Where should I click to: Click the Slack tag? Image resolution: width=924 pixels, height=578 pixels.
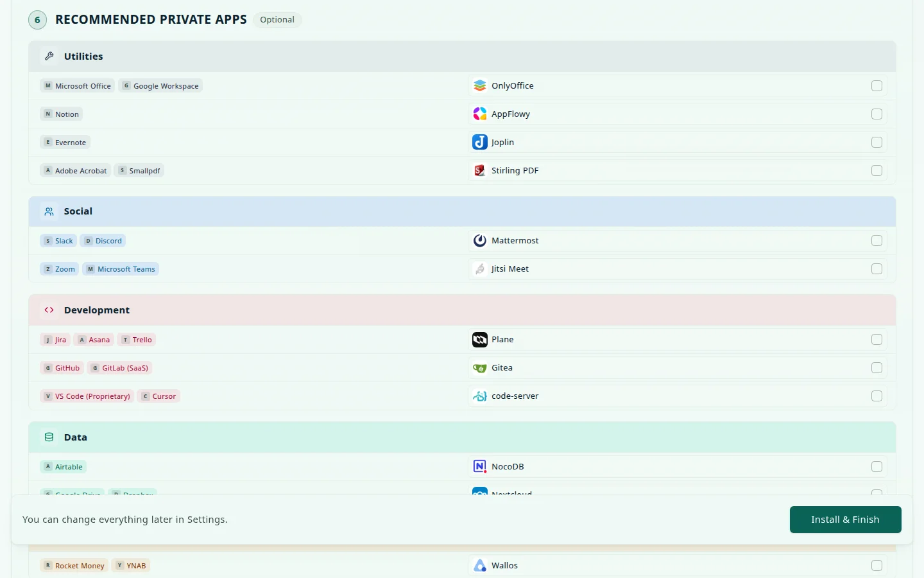[58, 241]
